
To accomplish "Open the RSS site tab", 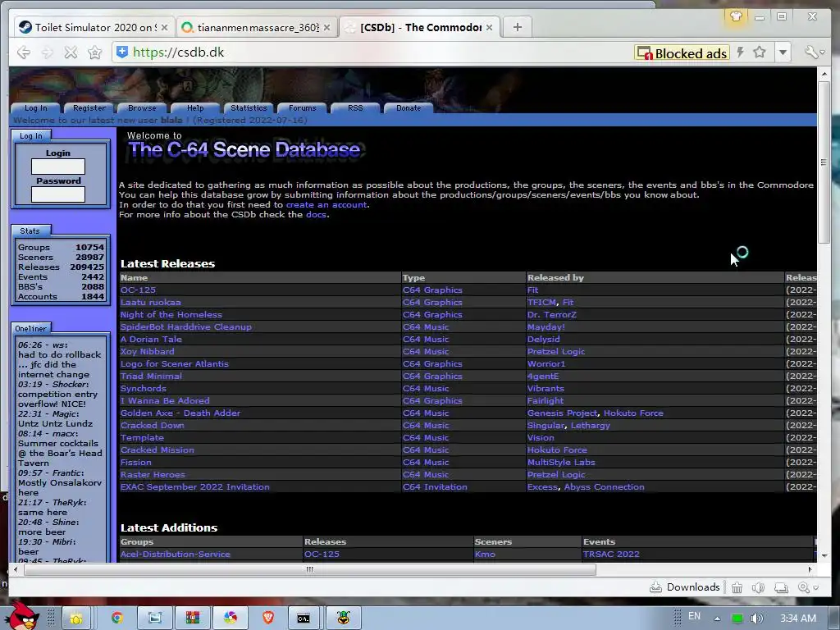I will click(x=355, y=108).
